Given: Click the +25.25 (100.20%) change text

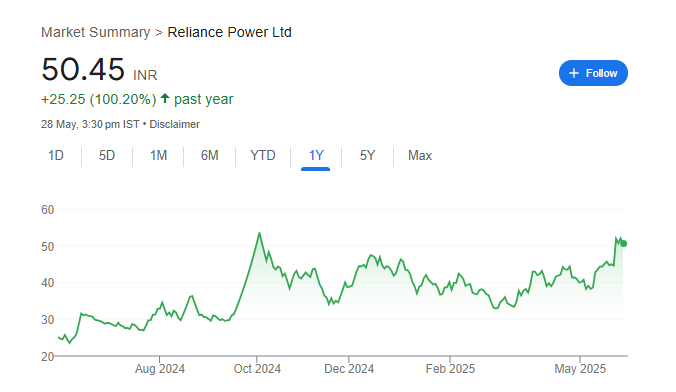Looking at the screenshot, I should (99, 99).
